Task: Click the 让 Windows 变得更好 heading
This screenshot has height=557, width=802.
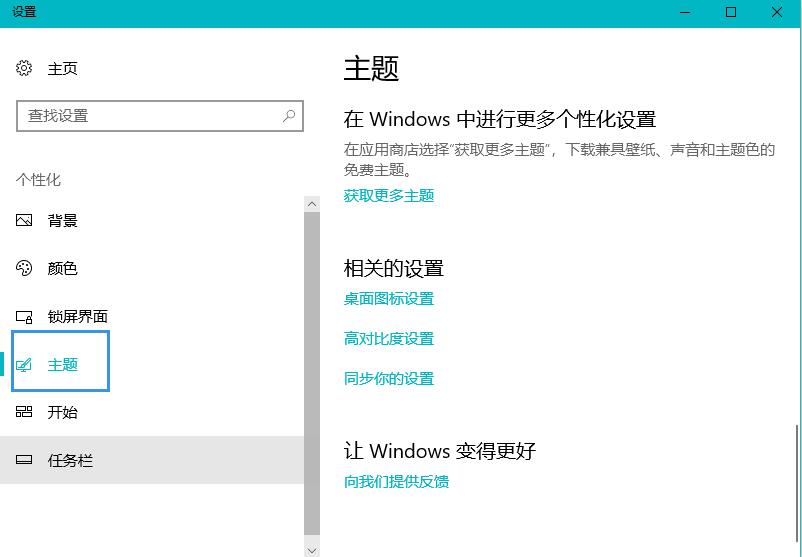Action: pyautogui.click(x=439, y=451)
